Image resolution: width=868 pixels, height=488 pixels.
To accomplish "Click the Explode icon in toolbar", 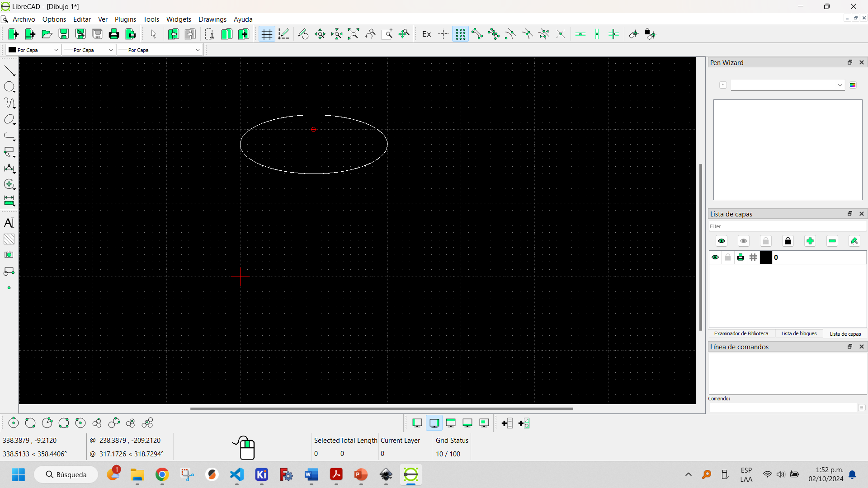I will point(427,34).
